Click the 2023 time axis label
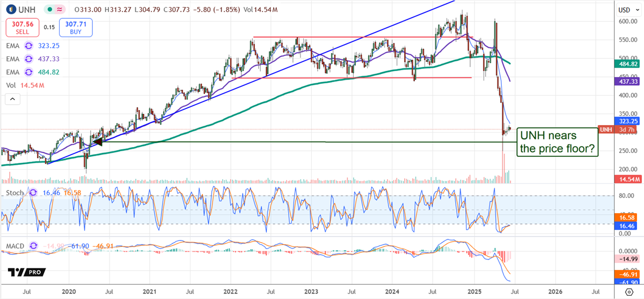This screenshot has width=644, height=299. [312, 292]
